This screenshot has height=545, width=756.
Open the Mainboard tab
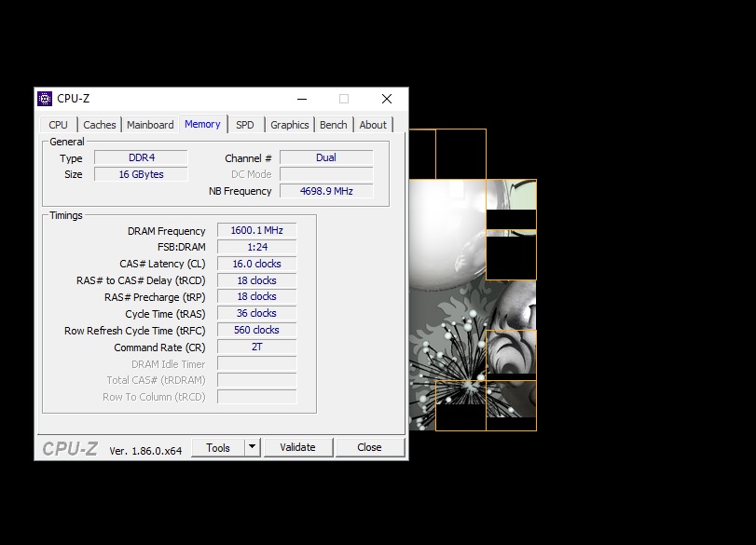pos(150,125)
